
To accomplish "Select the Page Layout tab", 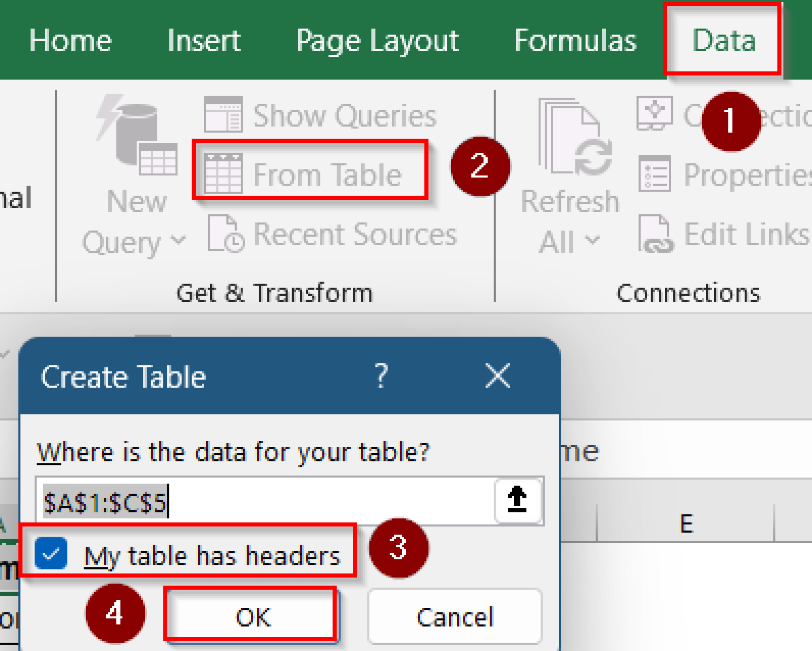I will (x=377, y=40).
